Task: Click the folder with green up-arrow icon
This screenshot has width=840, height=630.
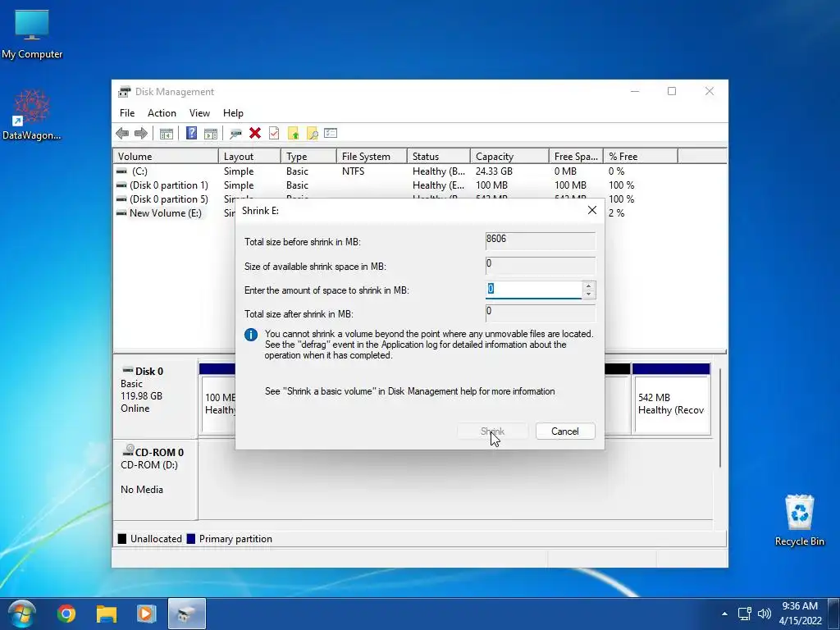Action: (x=293, y=134)
